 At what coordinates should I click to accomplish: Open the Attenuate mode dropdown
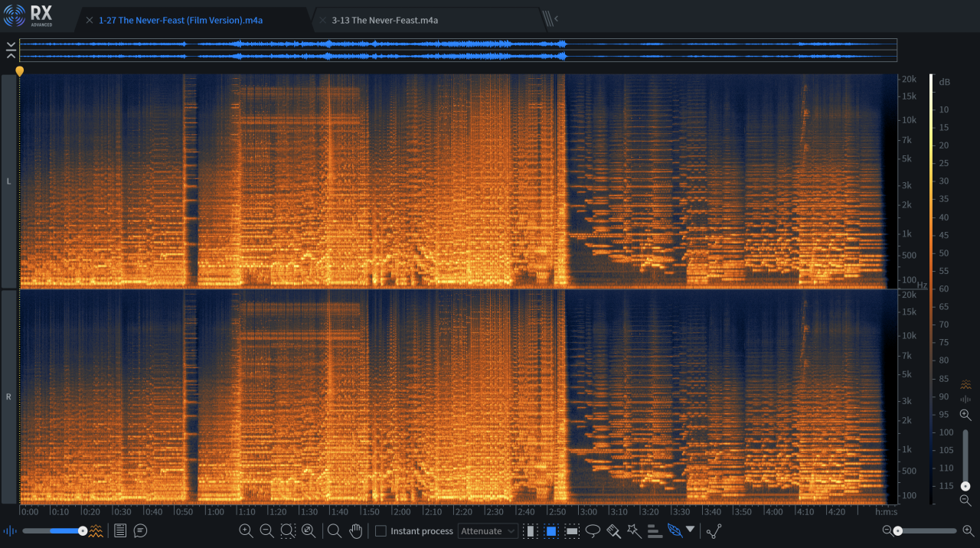pyautogui.click(x=488, y=530)
